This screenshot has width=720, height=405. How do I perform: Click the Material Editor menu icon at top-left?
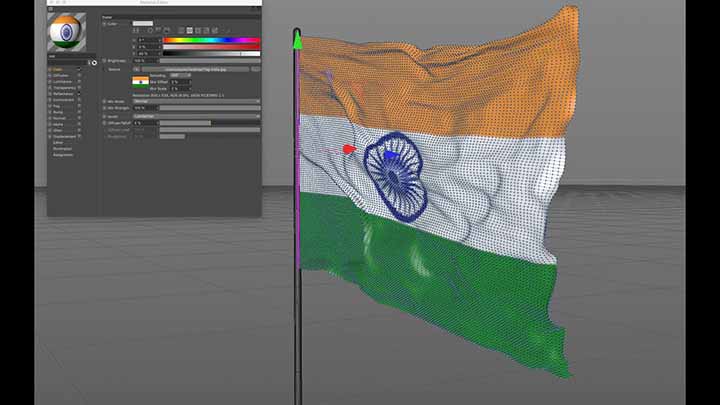tap(51, 9)
